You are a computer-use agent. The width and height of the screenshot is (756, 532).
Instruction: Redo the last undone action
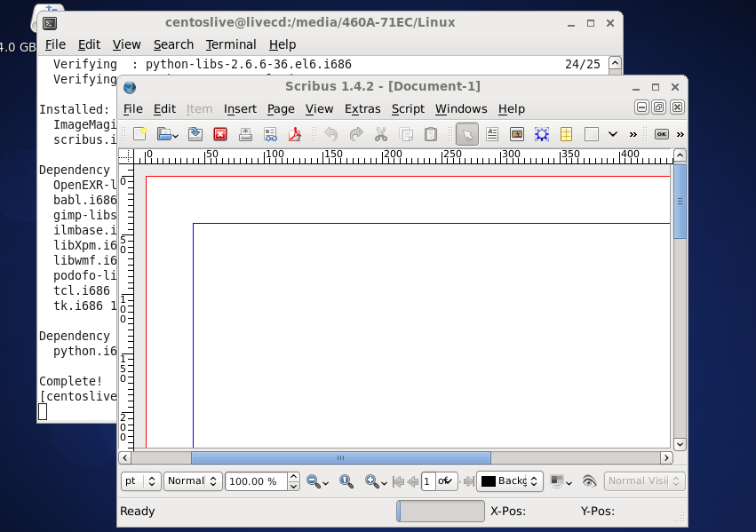tap(356, 134)
